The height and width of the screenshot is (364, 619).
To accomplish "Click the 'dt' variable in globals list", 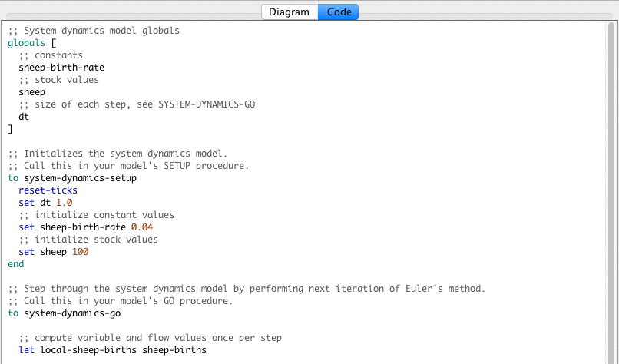I will (x=24, y=117).
